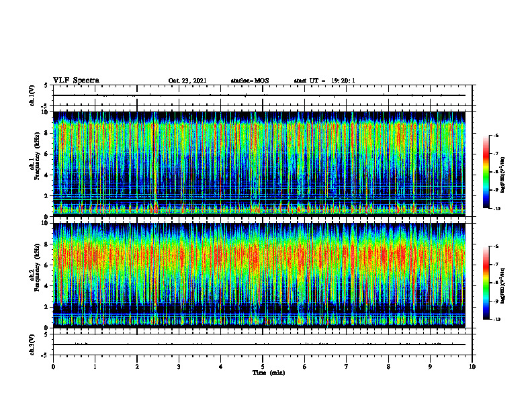Screen dimensions: 532x411
Task: Click the '-10' label on ch.1 color bar
Action: tap(496, 209)
